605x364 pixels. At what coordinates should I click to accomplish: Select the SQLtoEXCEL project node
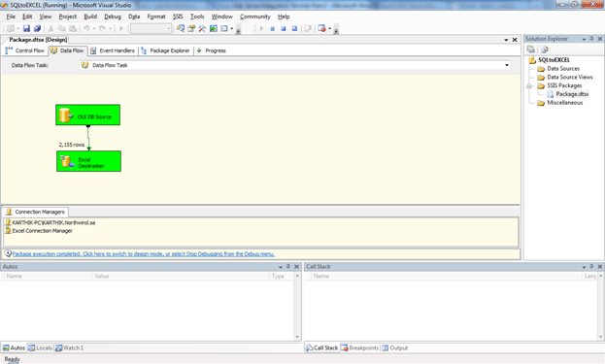(x=554, y=60)
